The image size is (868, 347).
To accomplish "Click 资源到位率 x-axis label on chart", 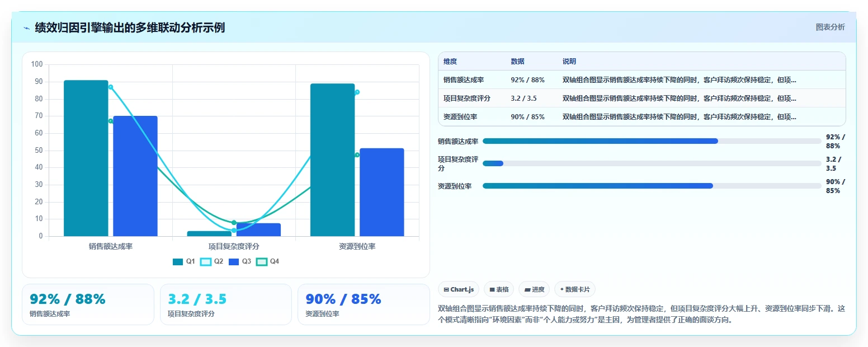I will click(x=357, y=246).
